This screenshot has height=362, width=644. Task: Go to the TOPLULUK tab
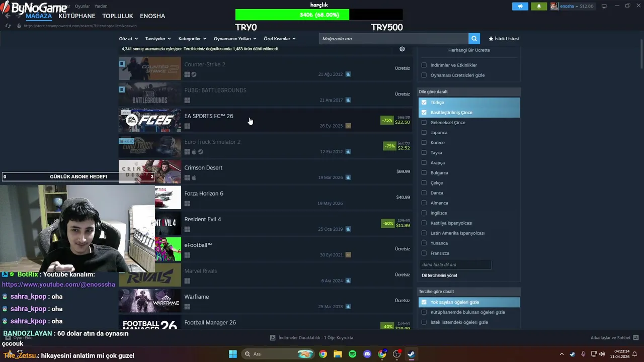[118, 16]
